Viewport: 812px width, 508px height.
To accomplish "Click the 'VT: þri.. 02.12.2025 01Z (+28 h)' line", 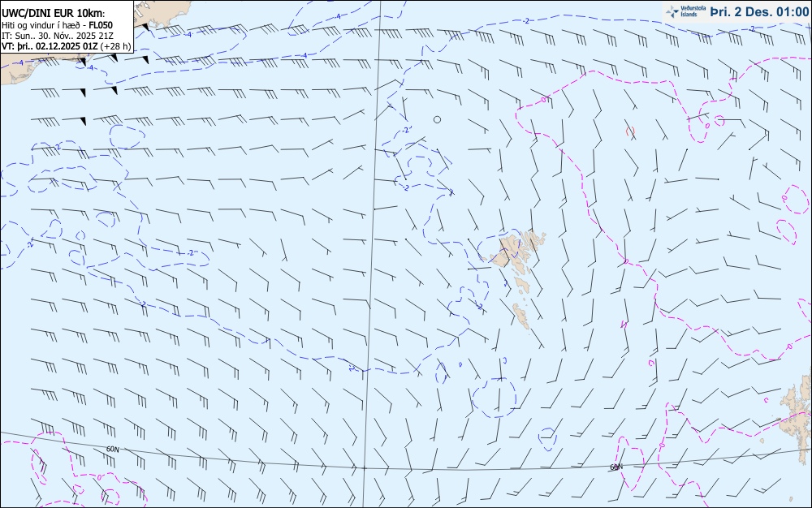I will (x=66, y=46).
